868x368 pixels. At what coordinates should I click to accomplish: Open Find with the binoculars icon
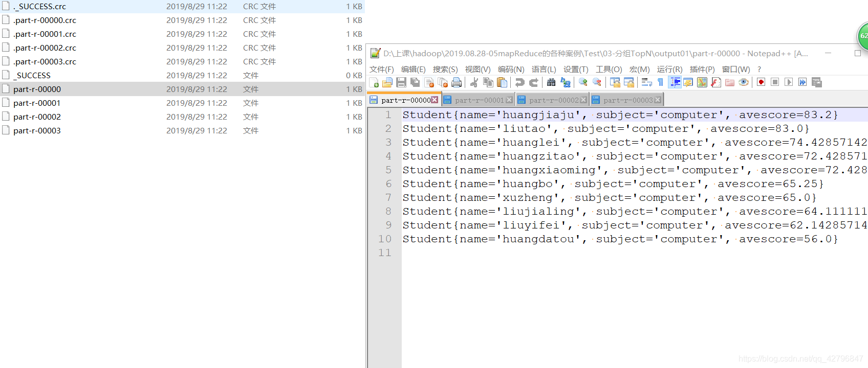click(551, 82)
